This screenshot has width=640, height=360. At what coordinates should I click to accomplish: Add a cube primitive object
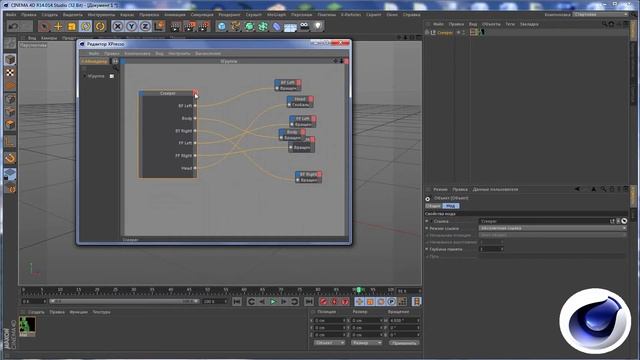pyautogui.click(x=222, y=27)
